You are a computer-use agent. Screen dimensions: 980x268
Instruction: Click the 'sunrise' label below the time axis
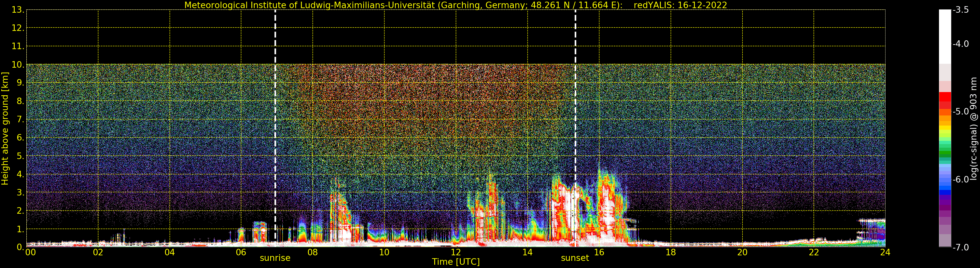(275, 258)
